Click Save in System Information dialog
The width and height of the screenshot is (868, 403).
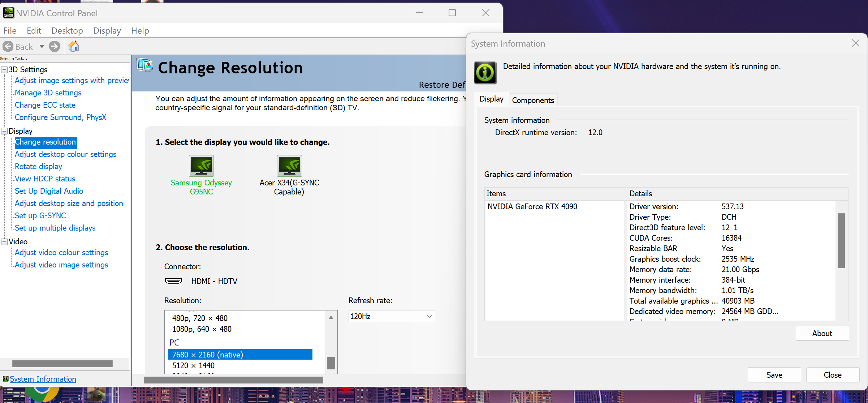coord(774,375)
